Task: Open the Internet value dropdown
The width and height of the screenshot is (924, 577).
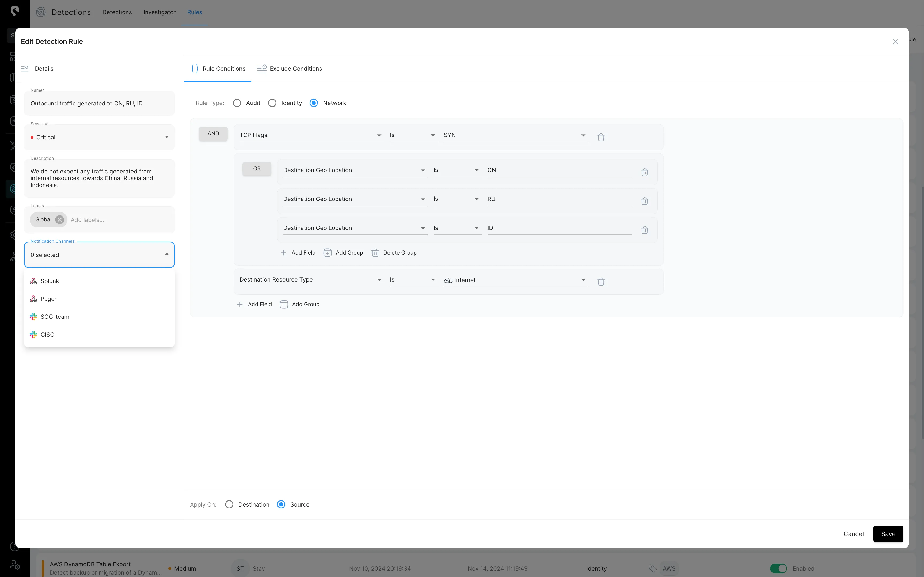Action: [x=515, y=280]
